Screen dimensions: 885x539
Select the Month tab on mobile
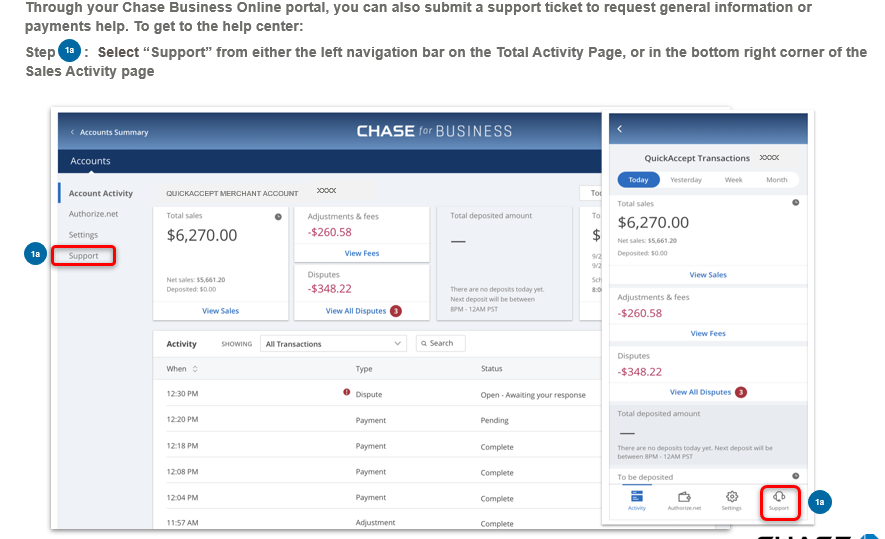point(777,180)
